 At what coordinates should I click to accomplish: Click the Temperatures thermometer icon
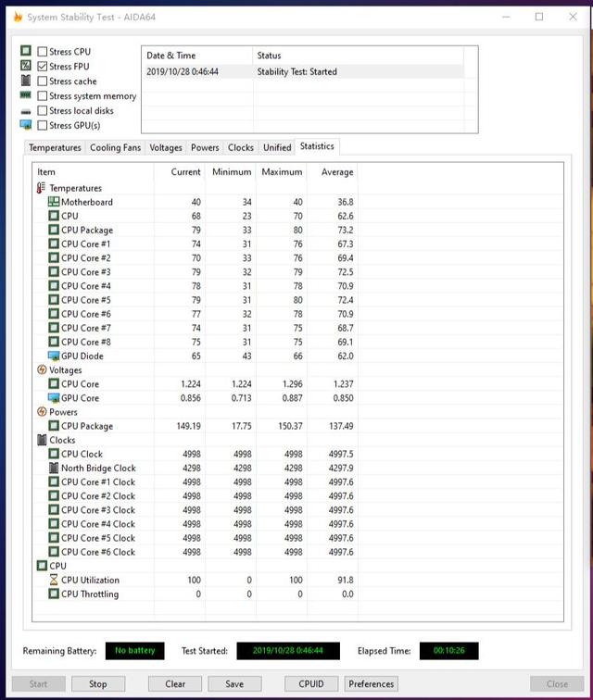click(x=42, y=188)
